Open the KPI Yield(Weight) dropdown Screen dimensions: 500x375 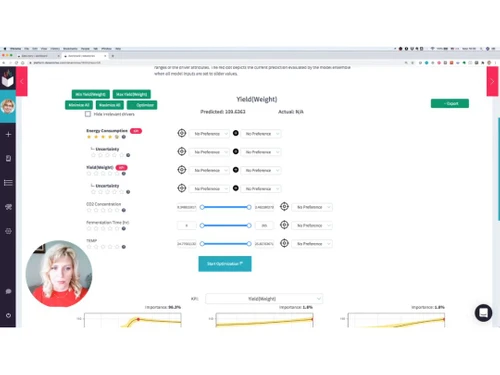[x=264, y=299]
